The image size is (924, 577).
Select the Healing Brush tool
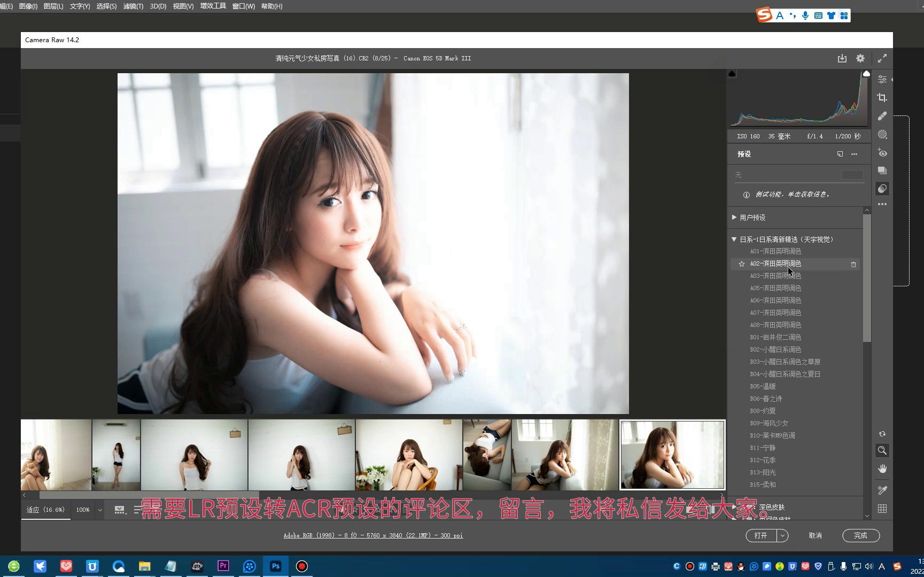(x=882, y=116)
